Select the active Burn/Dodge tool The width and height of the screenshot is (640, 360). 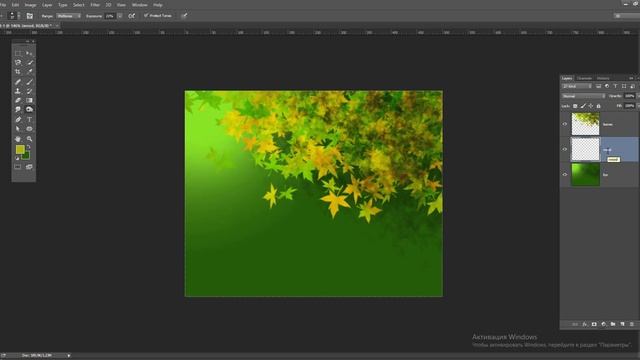click(x=29, y=109)
